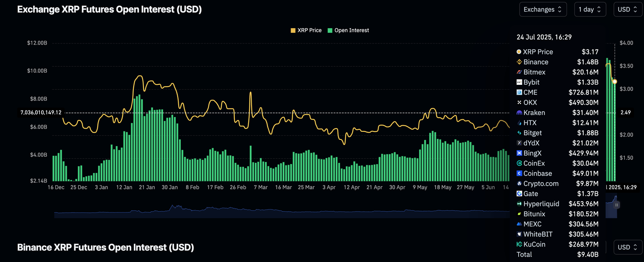Click the yellow XRP Price legend swatch

(293, 30)
